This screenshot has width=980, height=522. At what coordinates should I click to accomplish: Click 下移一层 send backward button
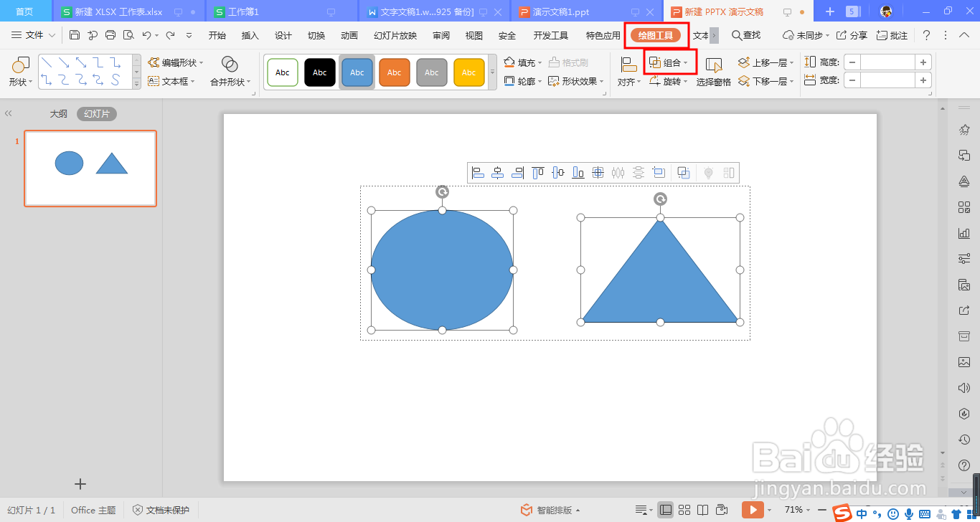point(766,82)
